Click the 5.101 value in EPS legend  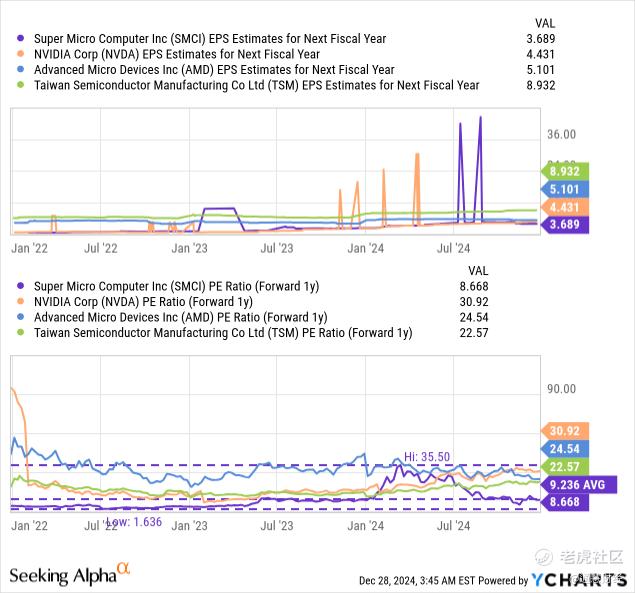point(541,70)
